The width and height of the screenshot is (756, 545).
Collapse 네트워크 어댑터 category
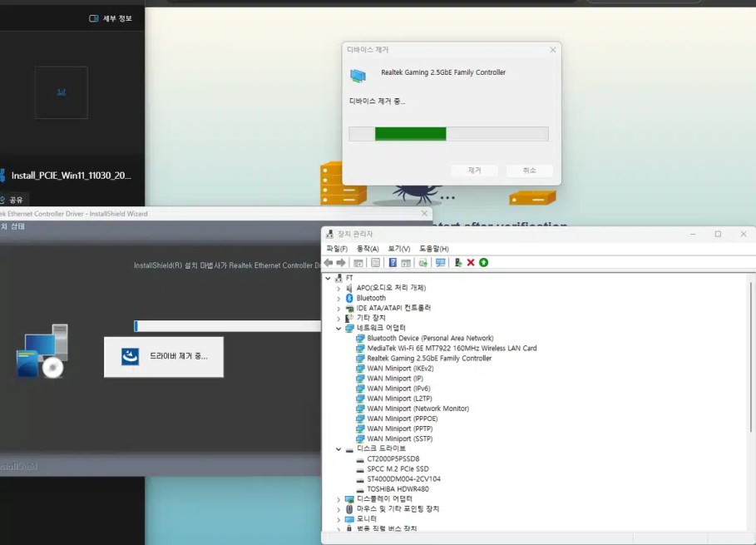pos(338,329)
